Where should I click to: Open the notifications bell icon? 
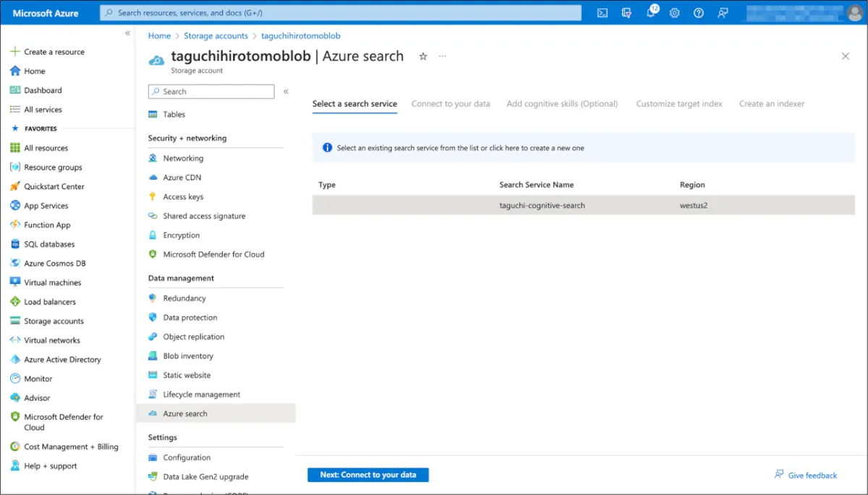pos(650,13)
